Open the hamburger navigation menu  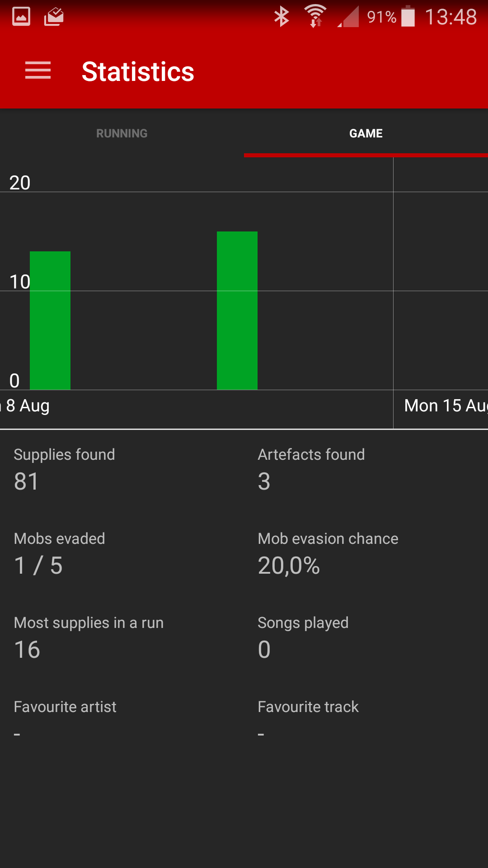[38, 71]
